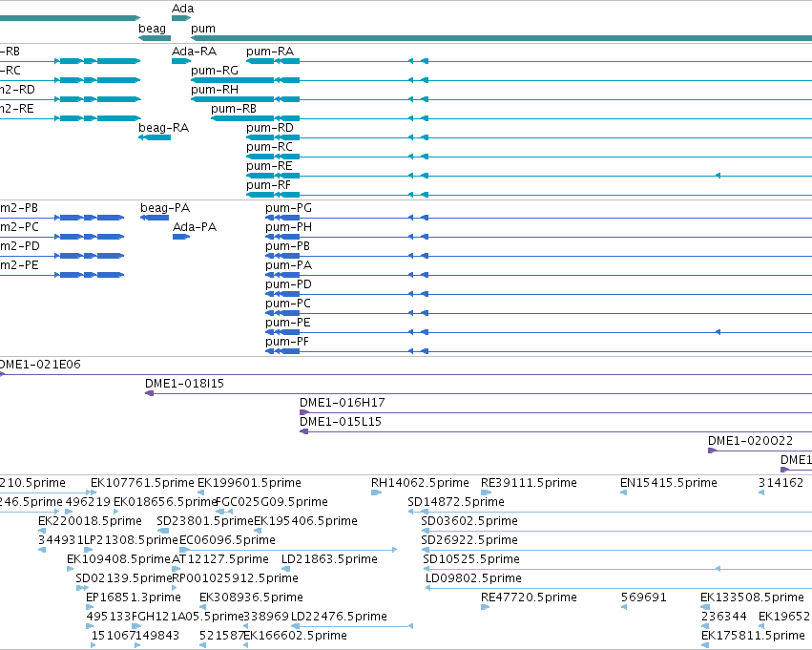Screen dimensions: 812x650
Task: Click the pum-PA protein label
Action: [288, 265]
